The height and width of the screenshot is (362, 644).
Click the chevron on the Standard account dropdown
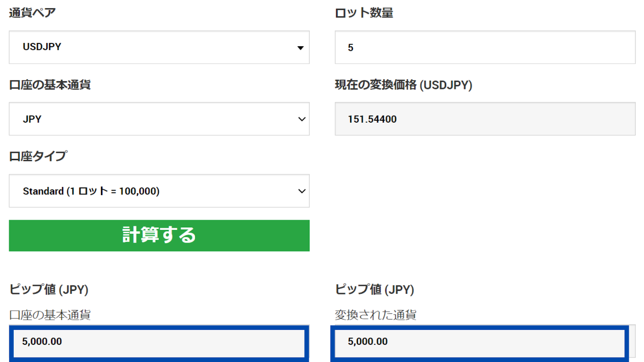301,191
